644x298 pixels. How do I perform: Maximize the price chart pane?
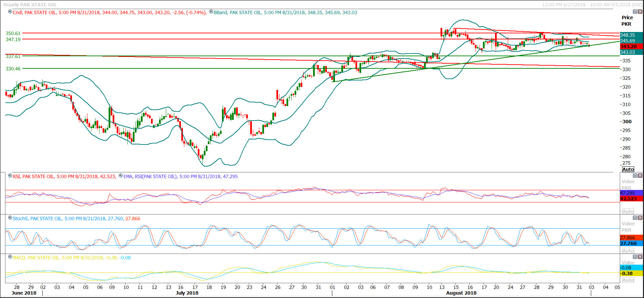pyautogui.click(x=635, y=12)
